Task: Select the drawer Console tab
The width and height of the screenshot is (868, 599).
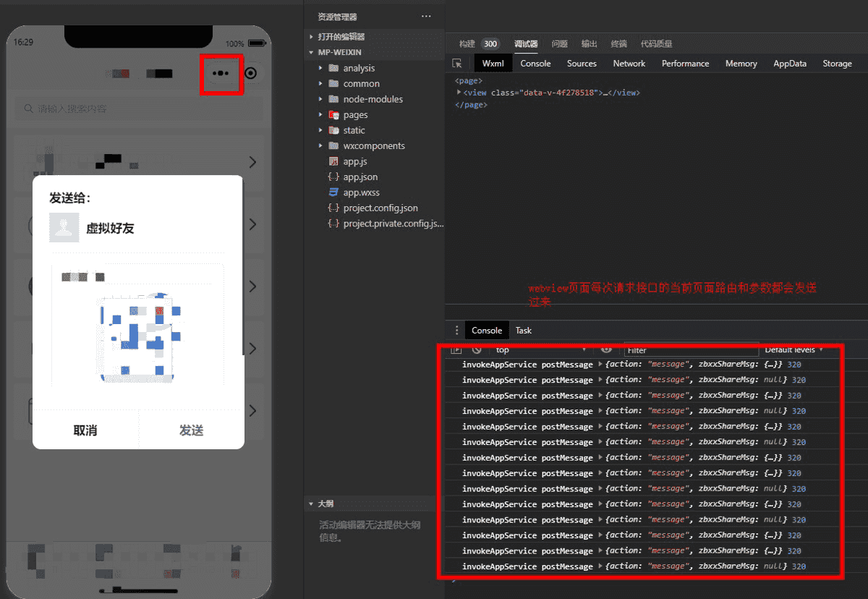Action: pos(487,331)
